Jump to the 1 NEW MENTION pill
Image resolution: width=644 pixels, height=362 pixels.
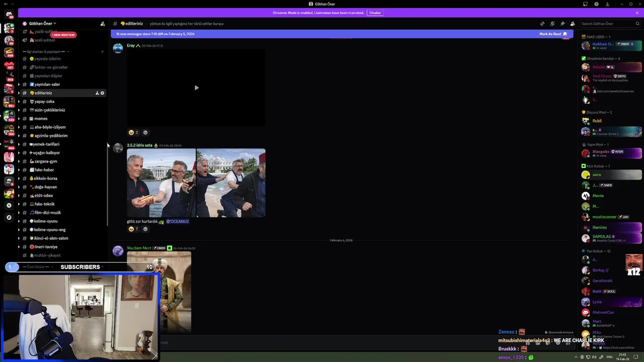pos(63,35)
